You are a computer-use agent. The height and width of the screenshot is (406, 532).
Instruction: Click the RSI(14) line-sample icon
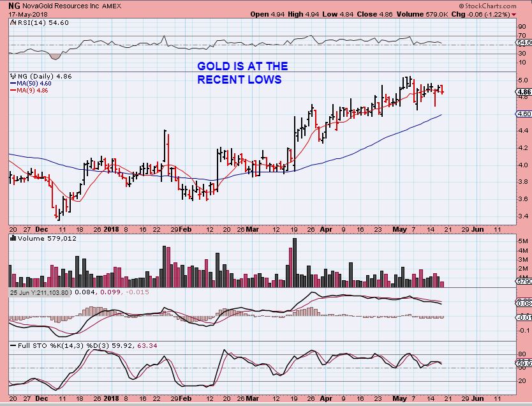13,22
